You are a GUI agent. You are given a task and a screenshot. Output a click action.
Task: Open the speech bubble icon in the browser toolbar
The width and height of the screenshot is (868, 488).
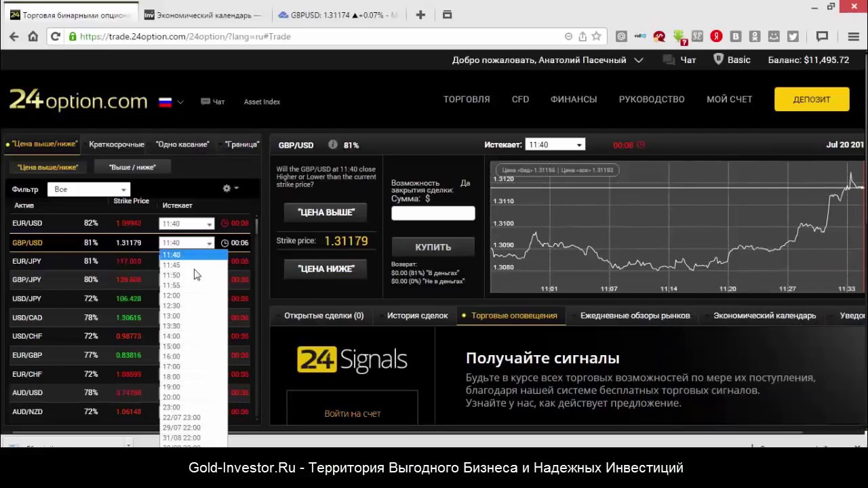click(x=823, y=37)
